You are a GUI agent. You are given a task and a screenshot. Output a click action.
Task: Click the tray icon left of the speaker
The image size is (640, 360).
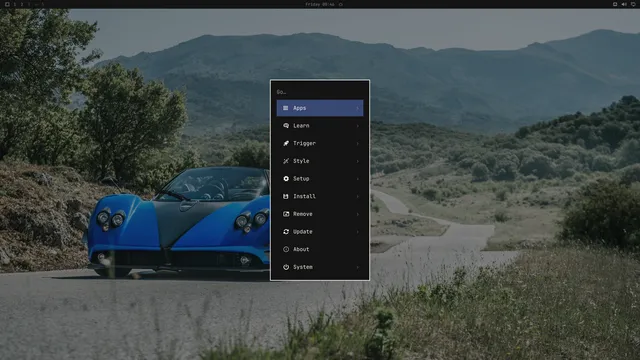click(615, 4)
